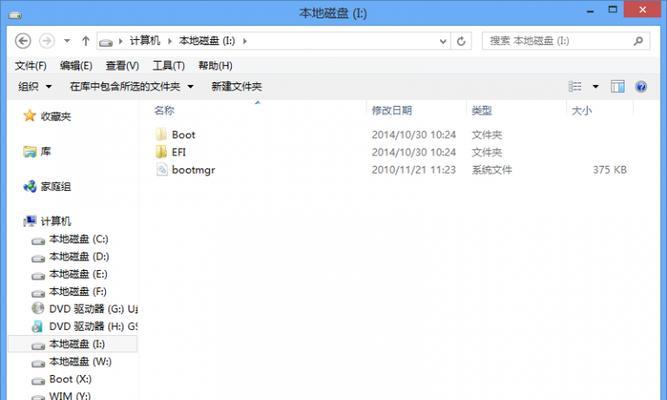Screen dimensions: 667x400
Task: Click drive icon for 本地磁盘 (F:)
Action: tap(38, 293)
